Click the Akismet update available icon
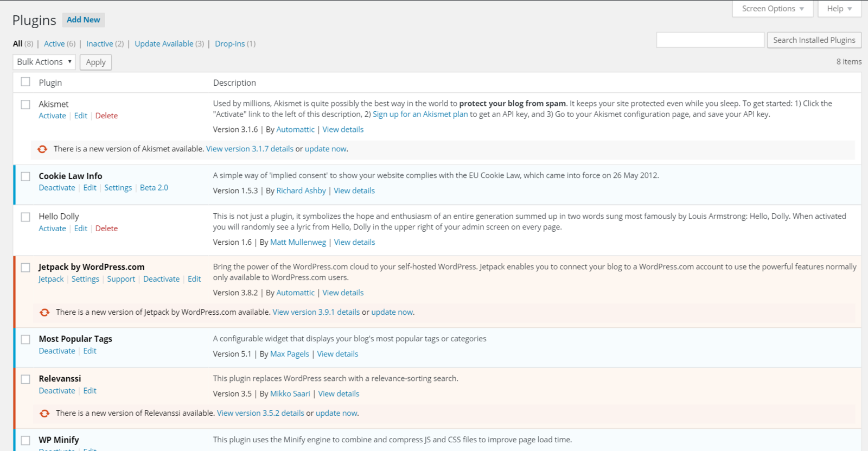 (42, 149)
